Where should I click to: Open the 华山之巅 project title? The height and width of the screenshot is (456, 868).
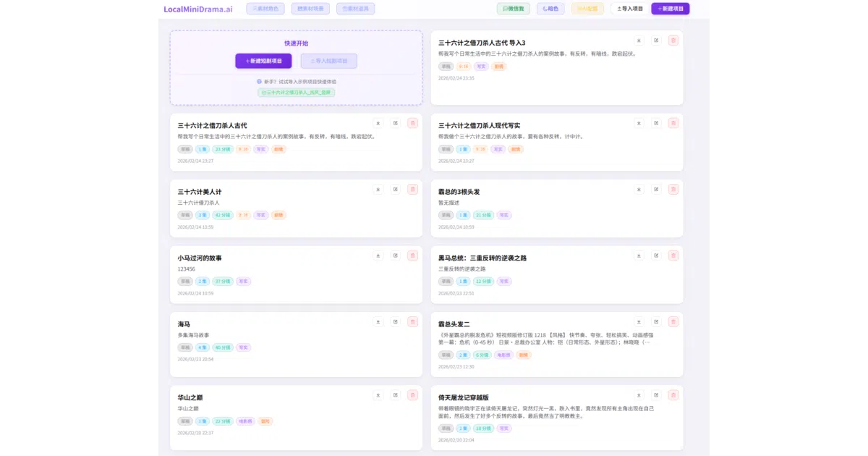190,397
